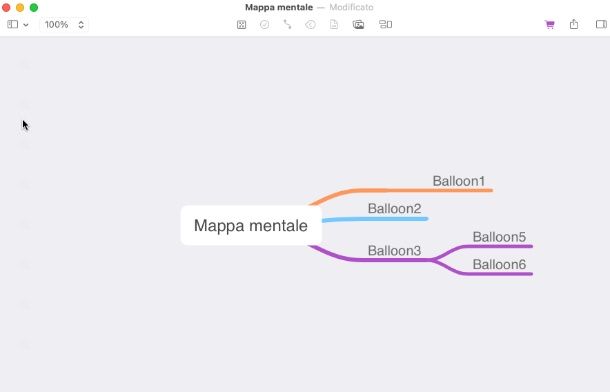
Task: Select the Balloon3 branch node
Action: pos(394,251)
